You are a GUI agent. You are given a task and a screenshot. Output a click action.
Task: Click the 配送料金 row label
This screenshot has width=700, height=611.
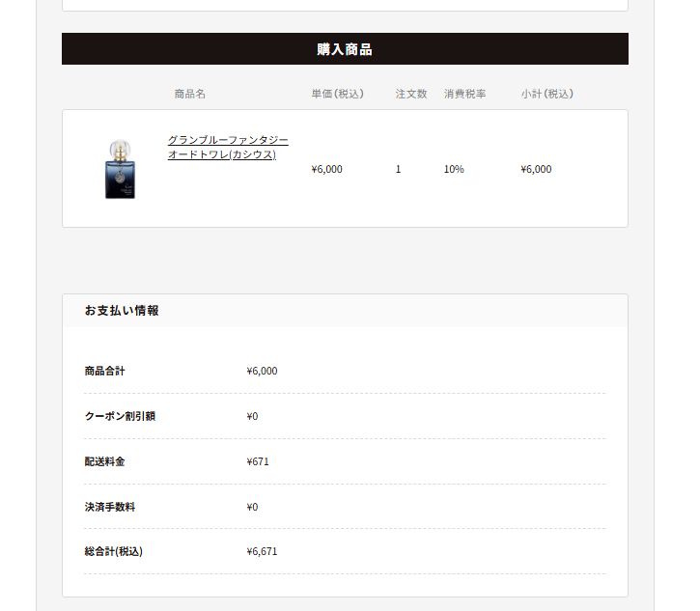tap(105, 461)
